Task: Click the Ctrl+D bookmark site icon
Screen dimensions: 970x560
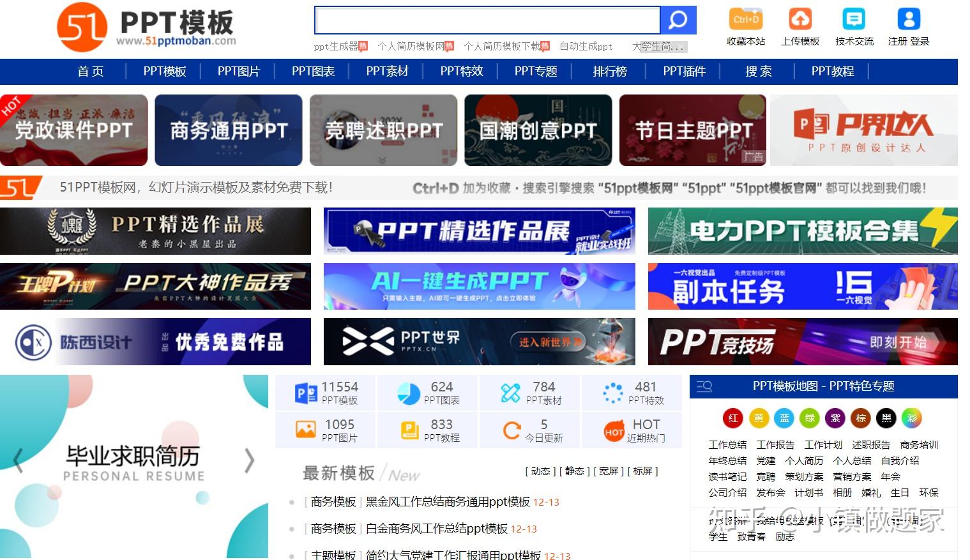Action: 746,19
